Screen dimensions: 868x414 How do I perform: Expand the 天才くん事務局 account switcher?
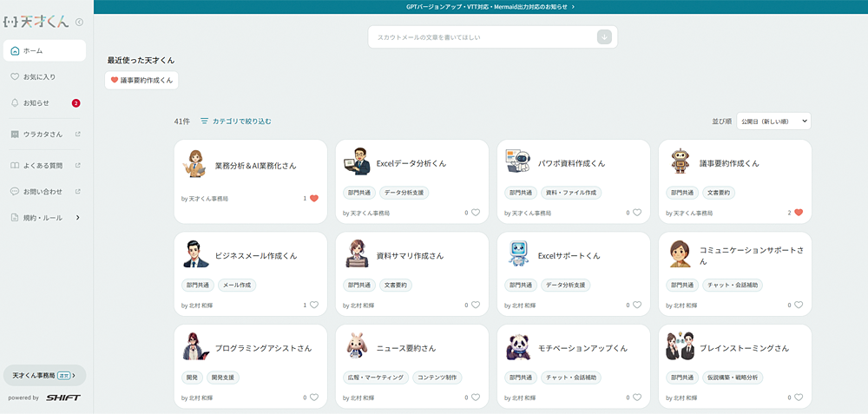tap(44, 375)
